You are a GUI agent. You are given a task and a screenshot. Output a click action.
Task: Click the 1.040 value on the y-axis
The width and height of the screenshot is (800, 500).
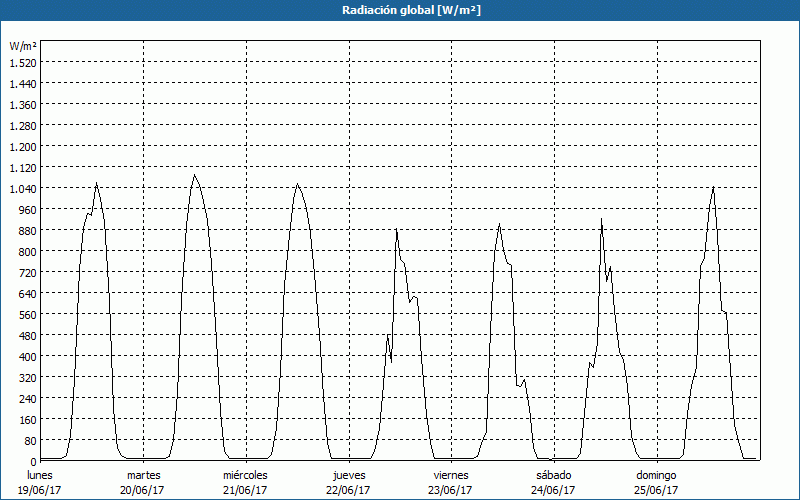tap(22, 188)
